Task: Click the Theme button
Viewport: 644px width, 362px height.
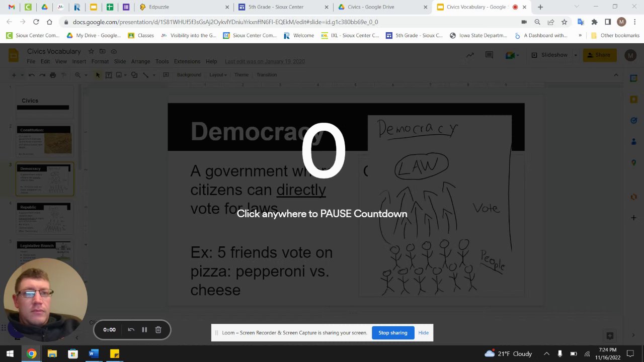Action: pos(242,75)
